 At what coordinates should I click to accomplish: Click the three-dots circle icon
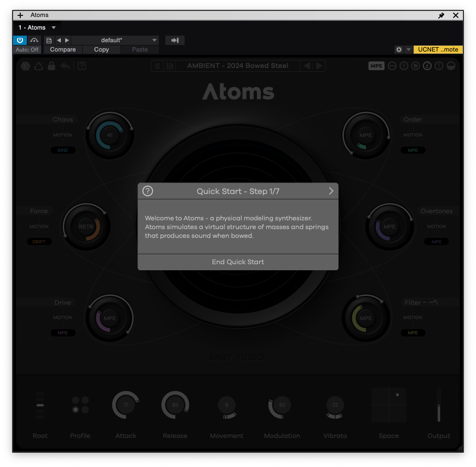[x=392, y=66]
